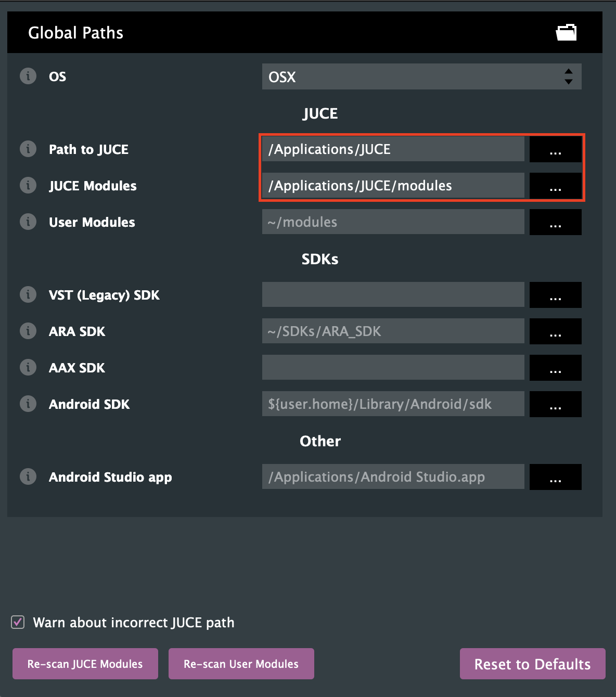Click the VST (Legacy) SDK path field

(393, 295)
